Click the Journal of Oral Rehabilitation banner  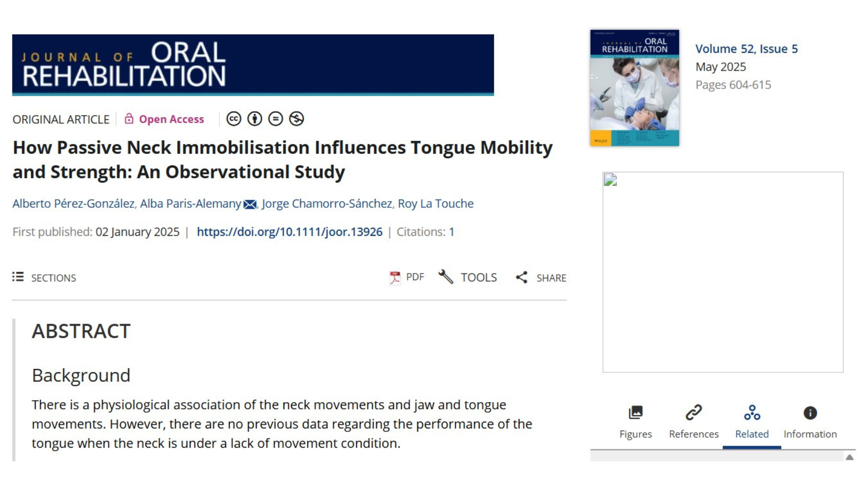pos(253,65)
